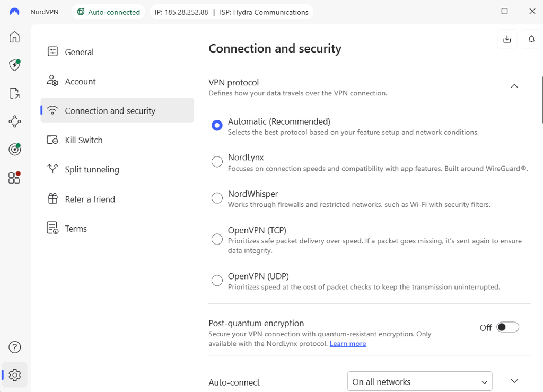
Task: Click the Learn more link
Action: (348, 344)
